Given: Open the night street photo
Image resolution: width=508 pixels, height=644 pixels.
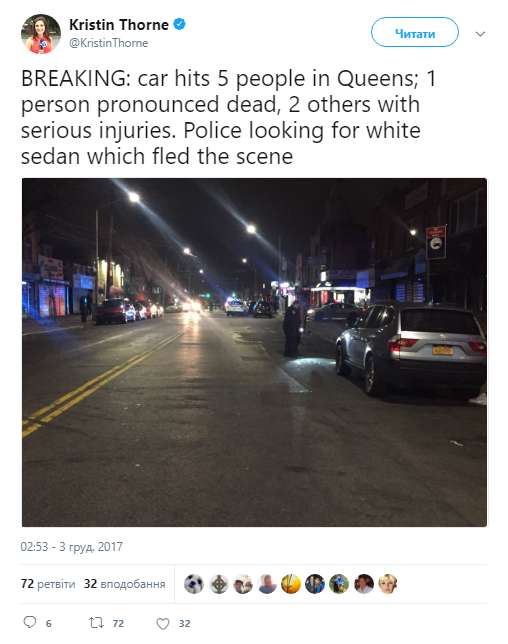Looking at the screenshot, I should point(254,352).
